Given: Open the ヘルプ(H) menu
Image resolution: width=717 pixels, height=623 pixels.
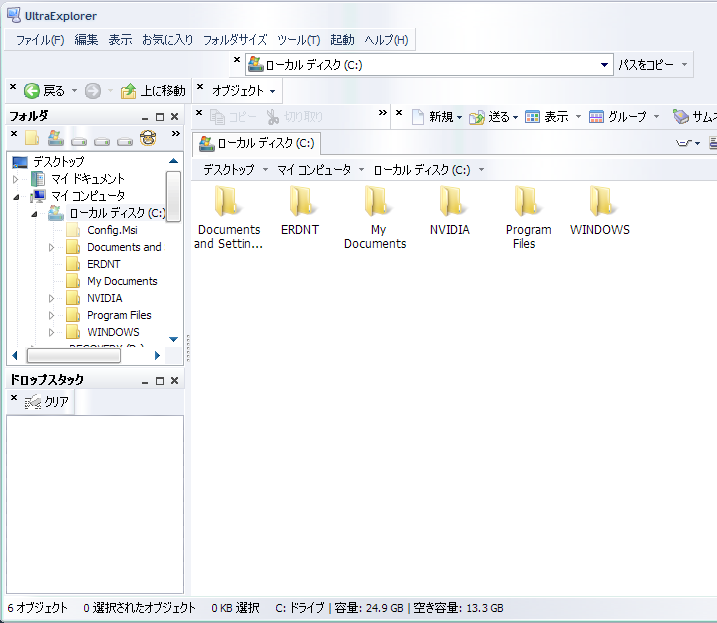Looking at the screenshot, I should [x=386, y=40].
